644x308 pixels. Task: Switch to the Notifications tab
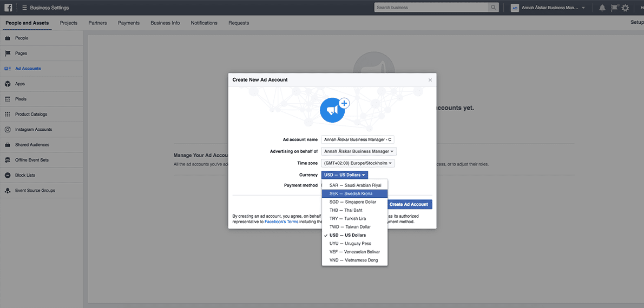pos(204,23)
